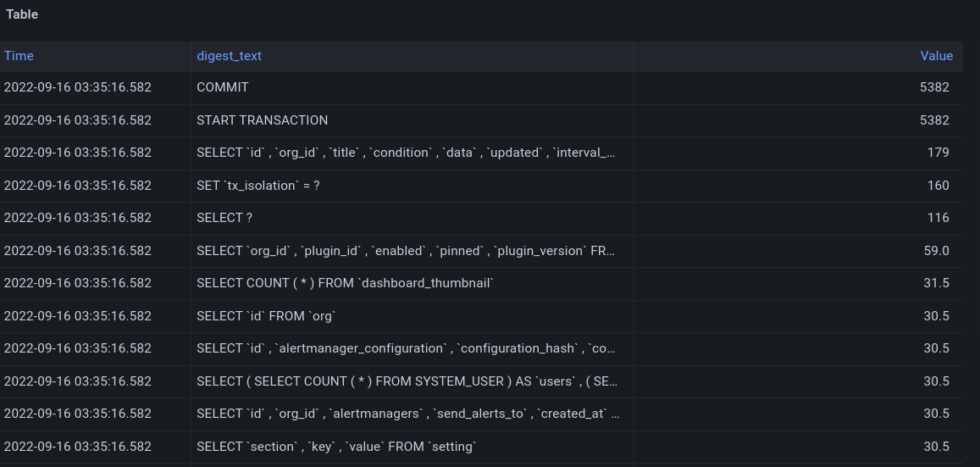Select the FROM `setting` query cell
The image size is (980, 467).
(412, 447)
